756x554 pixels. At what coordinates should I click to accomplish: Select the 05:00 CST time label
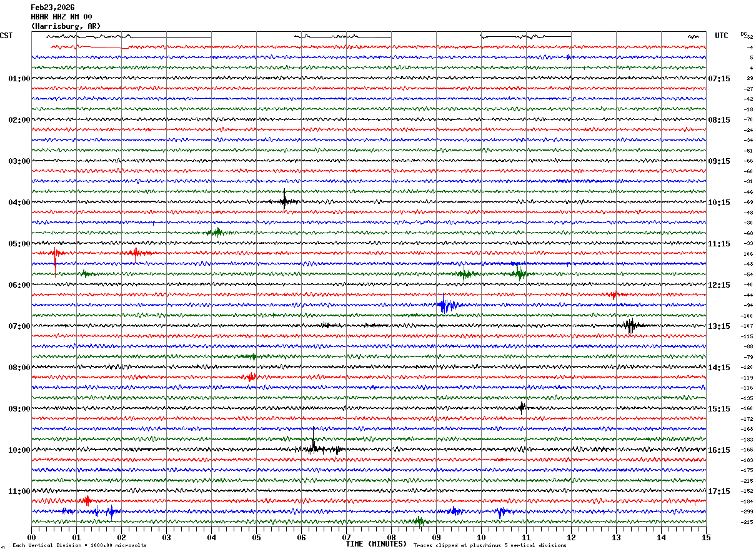coord(19,244)
